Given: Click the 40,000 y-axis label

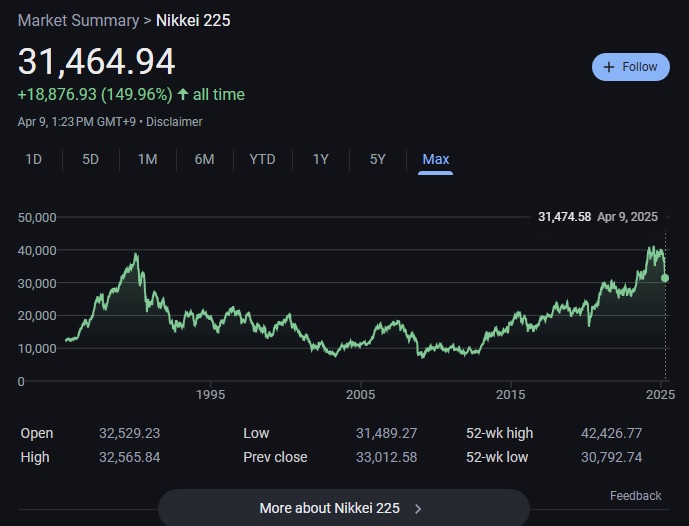Looking at the screenshot, I should point(37,250).
